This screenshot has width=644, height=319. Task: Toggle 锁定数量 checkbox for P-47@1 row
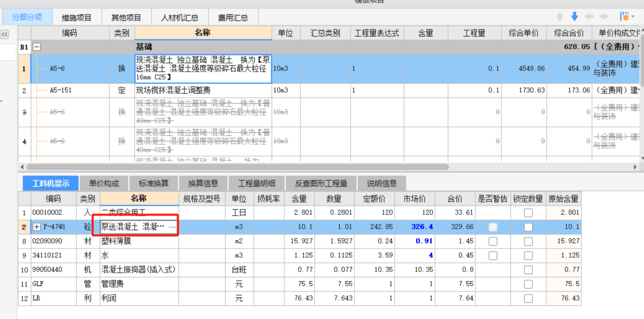[x=528, y=227]
